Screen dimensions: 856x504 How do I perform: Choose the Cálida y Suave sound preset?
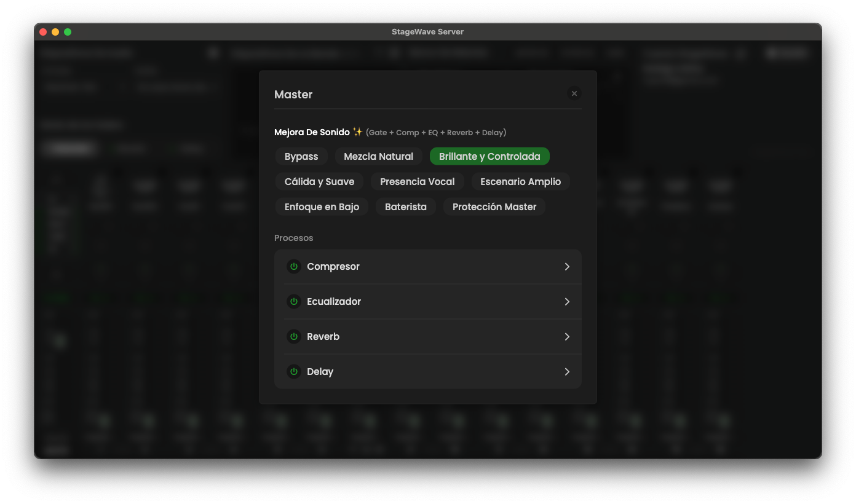click(x=319, y=181)
